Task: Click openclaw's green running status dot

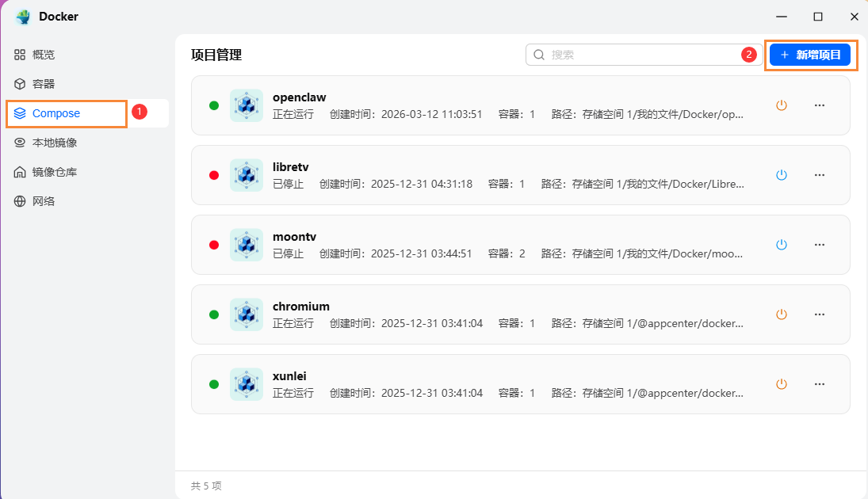Action: [214, 105]
